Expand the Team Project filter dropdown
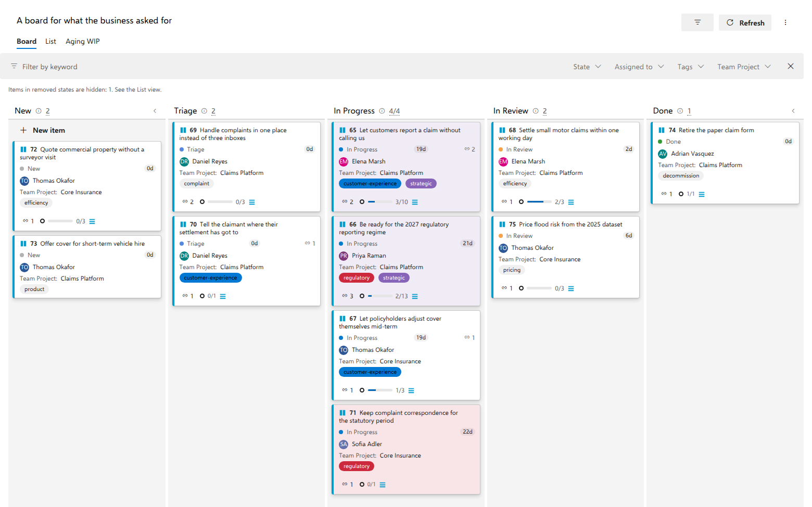The width and height of the screenshot is (812, 507). pyautogui.click(x=744, y=67)
